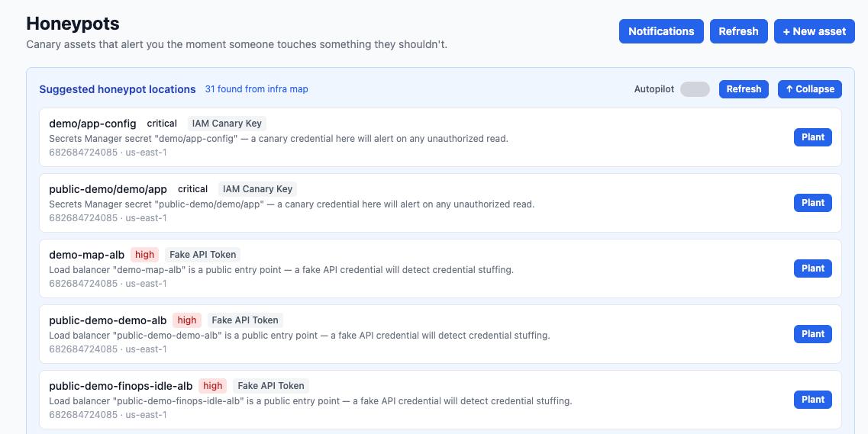
Task: Click '31 found from infra map' text
Action: pos(257,89)
